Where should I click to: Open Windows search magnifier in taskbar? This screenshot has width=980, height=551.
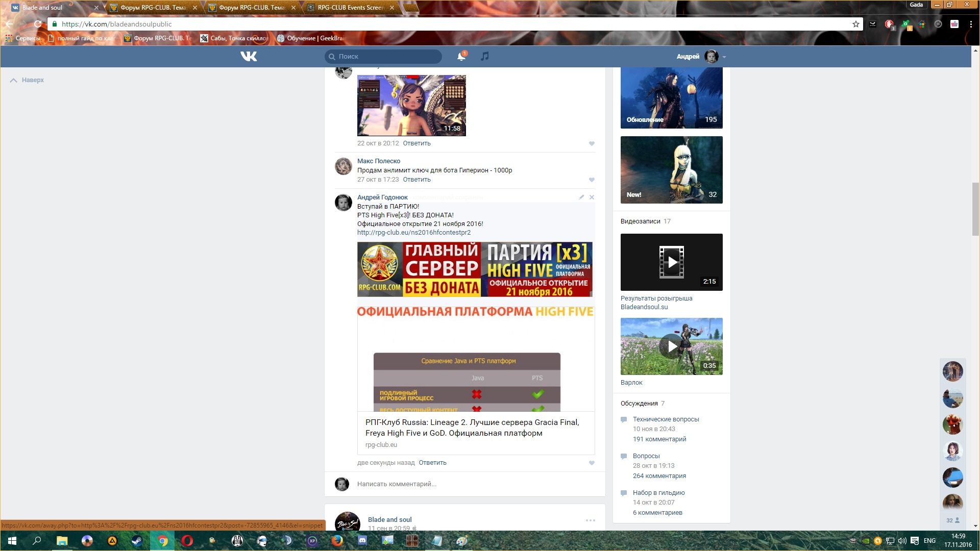click(37, 541)
